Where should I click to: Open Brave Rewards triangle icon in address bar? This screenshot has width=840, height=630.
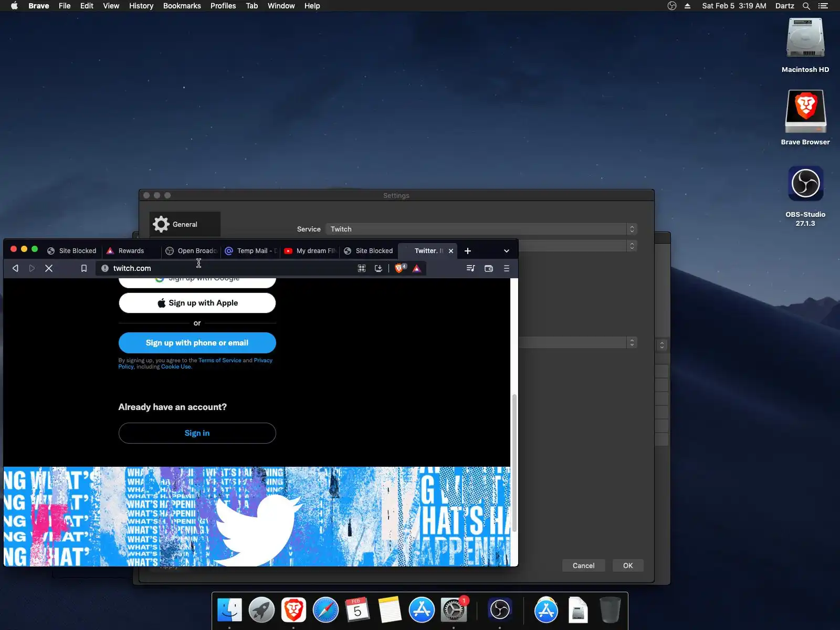416,268
